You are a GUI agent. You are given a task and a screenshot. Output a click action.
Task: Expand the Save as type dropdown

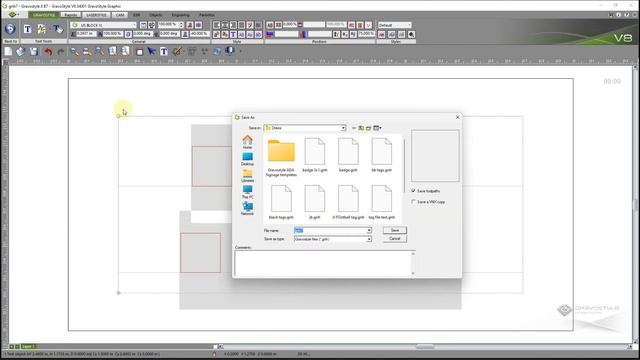pyautogui.click(x=369, y=239)
